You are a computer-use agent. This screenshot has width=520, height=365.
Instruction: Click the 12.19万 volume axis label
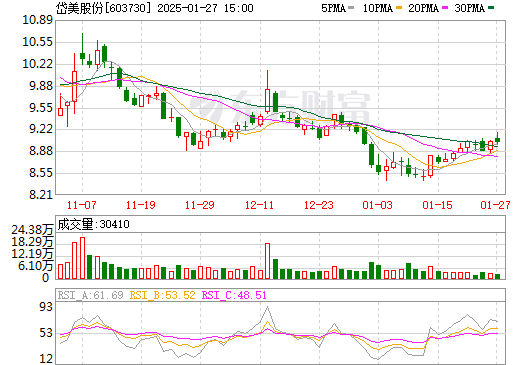click(32, 254)
